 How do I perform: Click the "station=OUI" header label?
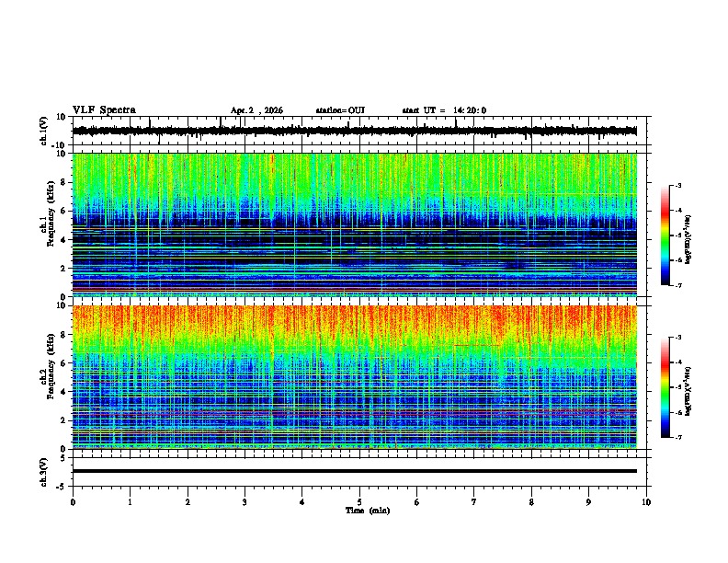point(340,110)
